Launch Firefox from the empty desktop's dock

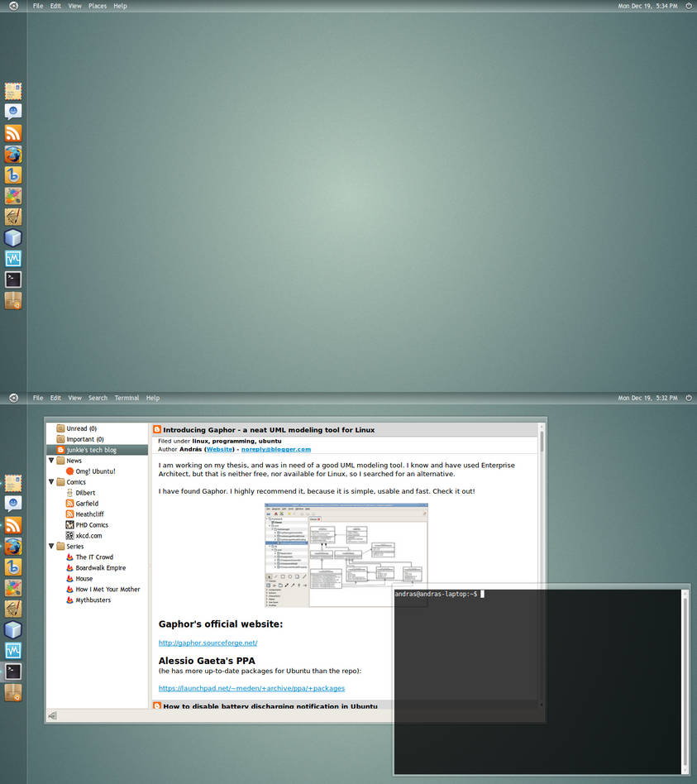(x=13, y=154)
